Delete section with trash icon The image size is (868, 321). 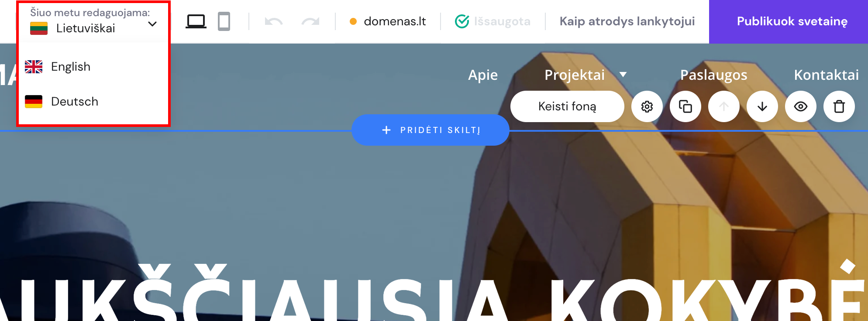[839, 106]
